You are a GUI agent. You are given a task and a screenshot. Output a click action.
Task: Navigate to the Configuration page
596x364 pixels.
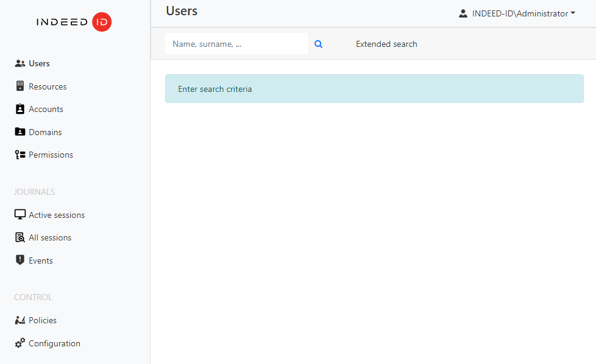[x=54, y=343]
